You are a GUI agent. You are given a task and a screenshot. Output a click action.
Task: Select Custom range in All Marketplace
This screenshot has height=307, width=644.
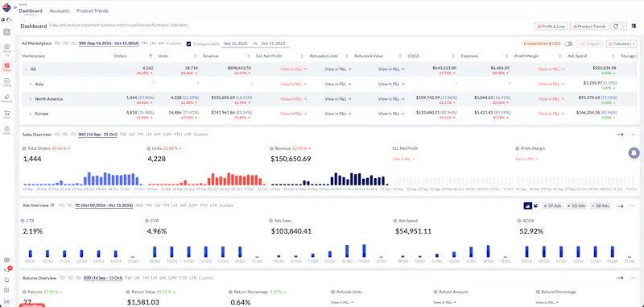pos(174,44)
